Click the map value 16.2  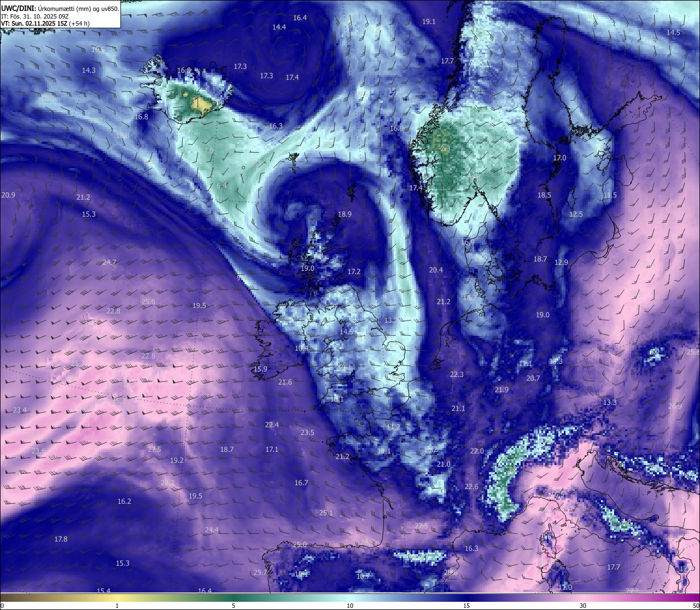pyautogui.click(x=124, y=501)
